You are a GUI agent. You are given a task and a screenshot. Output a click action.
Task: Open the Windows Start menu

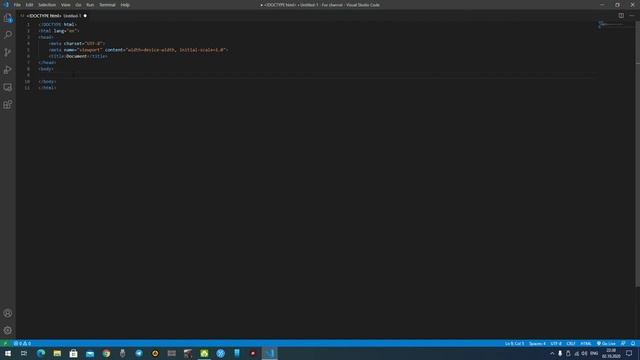point(8,353)
